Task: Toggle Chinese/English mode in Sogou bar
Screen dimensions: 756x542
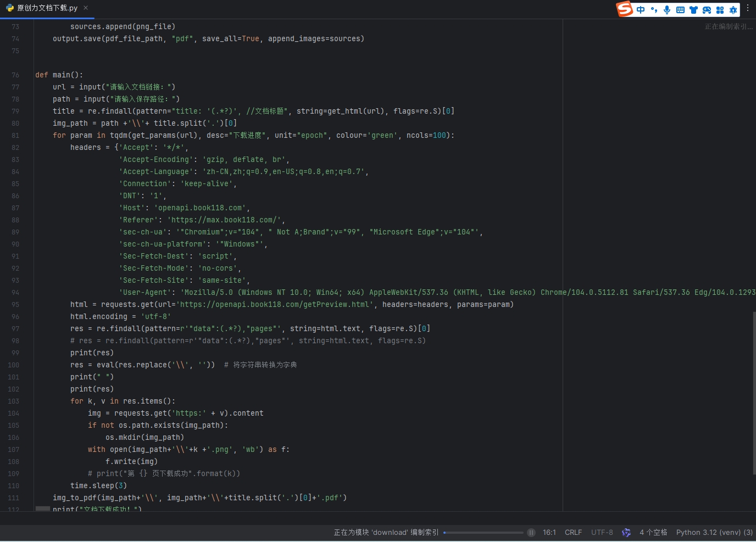Action: click(x=641, y=10)
